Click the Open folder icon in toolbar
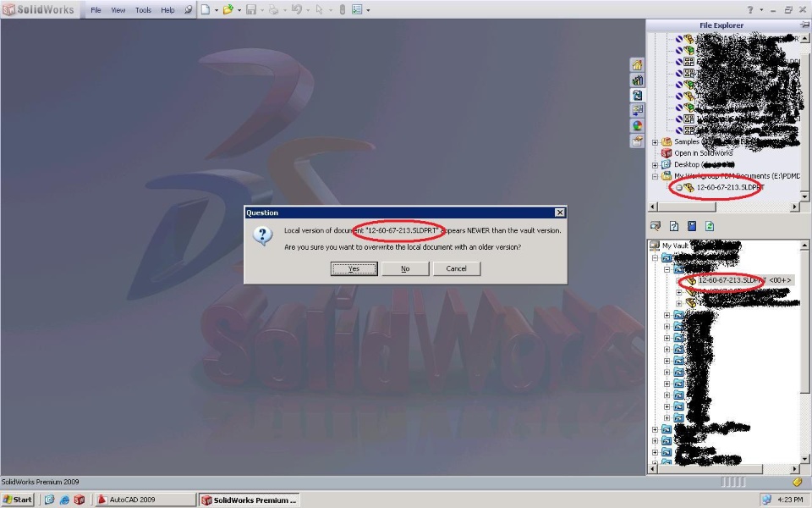Viewport: 812px width, 508px height. coord(228,9)
